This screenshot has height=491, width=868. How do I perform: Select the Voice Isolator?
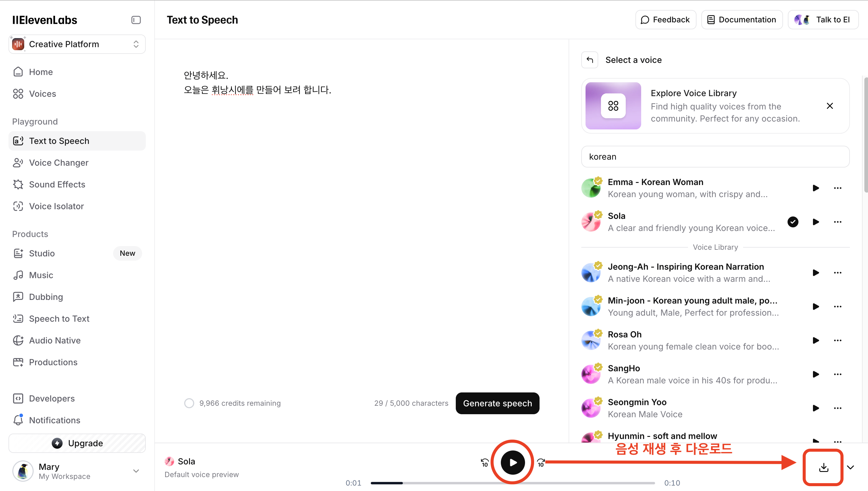(x=56, y=206)
